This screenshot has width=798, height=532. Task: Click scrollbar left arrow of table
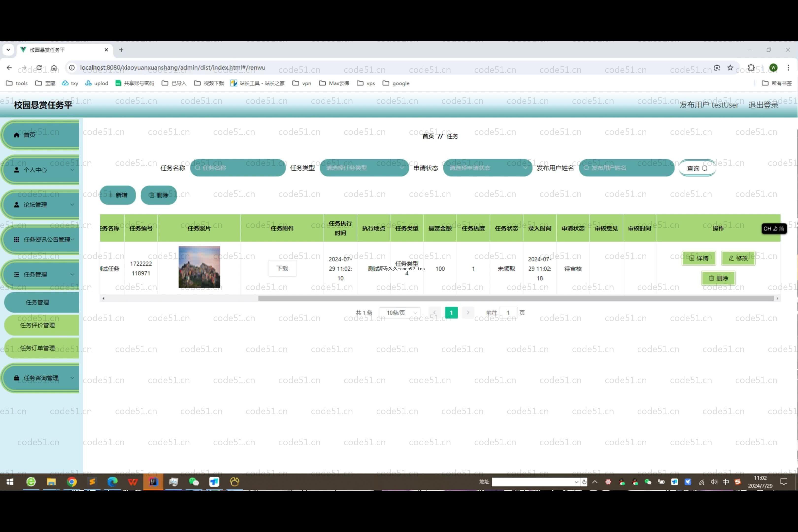[x=103, y=298]
